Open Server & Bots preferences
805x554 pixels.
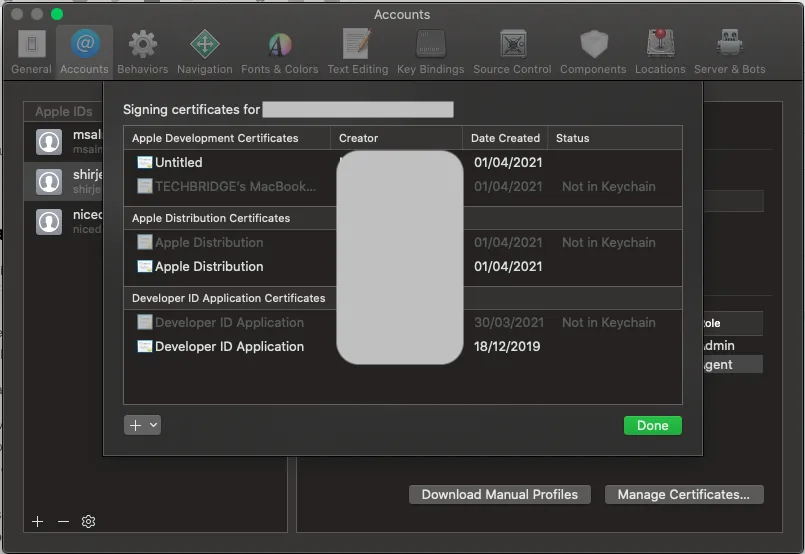tap(730, 52)
